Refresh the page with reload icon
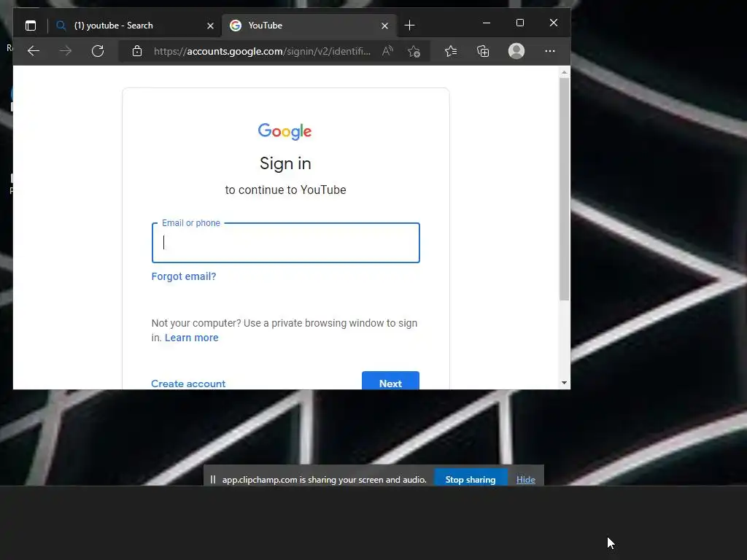The image size is (747, 560). (x=98, y=51)
